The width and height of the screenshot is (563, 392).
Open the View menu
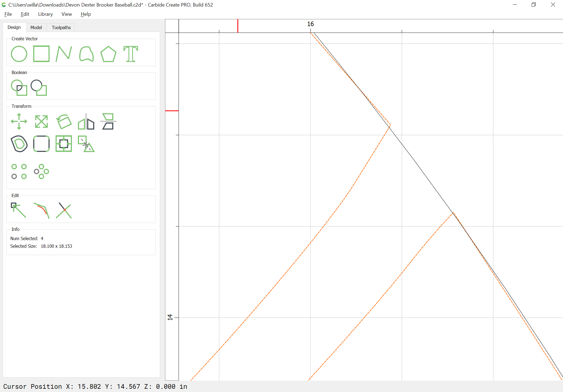(x=67, y=14)
